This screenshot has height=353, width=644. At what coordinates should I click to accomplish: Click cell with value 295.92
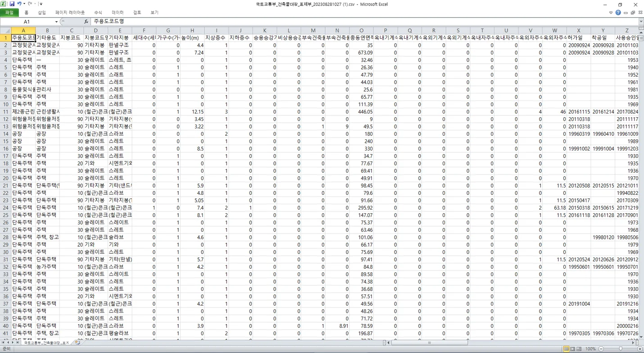point(362,208)
